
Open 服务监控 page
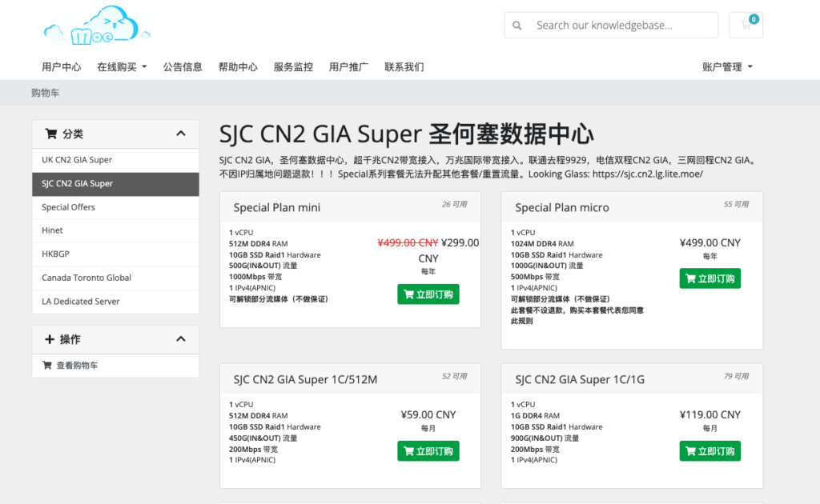point(293,67)
